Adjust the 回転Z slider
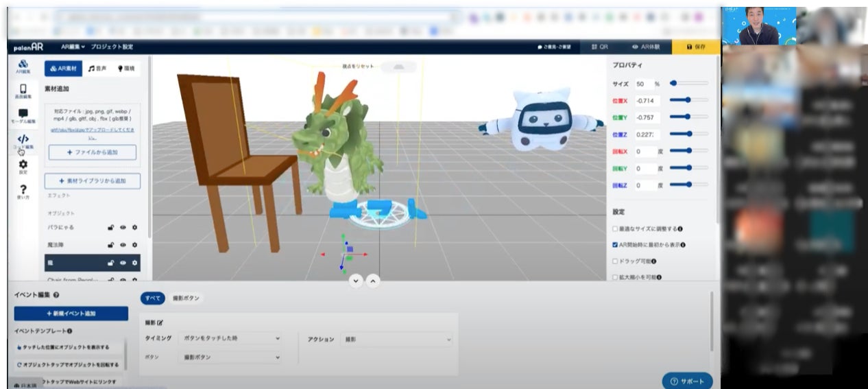This screenshot has height=389, width=868. tap(689, 185)
